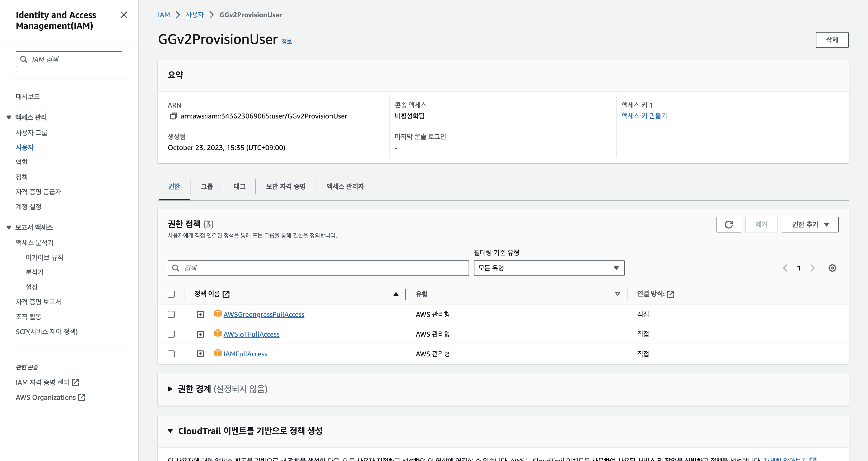Collapse the 액세스 관리 sidebar group

(x=9, y=117)
